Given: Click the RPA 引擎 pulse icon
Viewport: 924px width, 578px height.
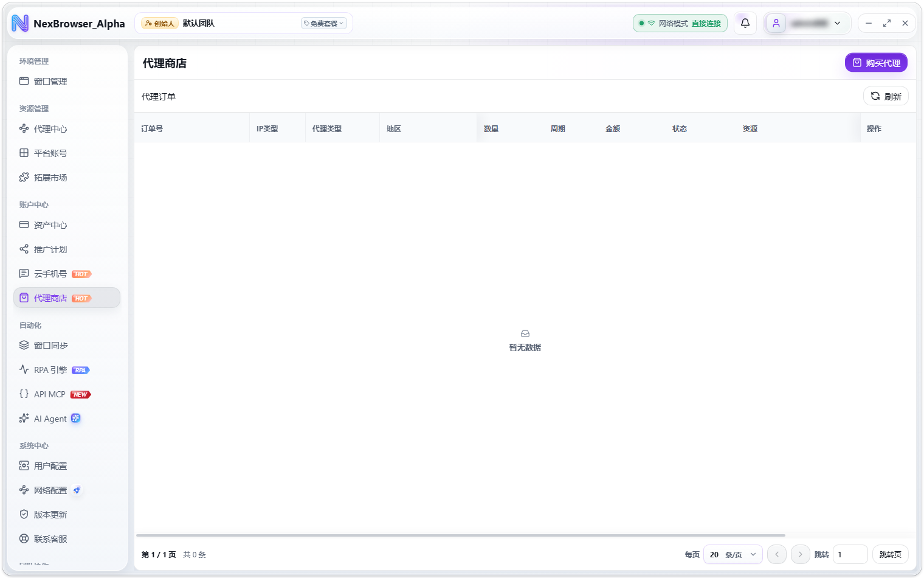Looking at the screenshot, I should (24, 370).
